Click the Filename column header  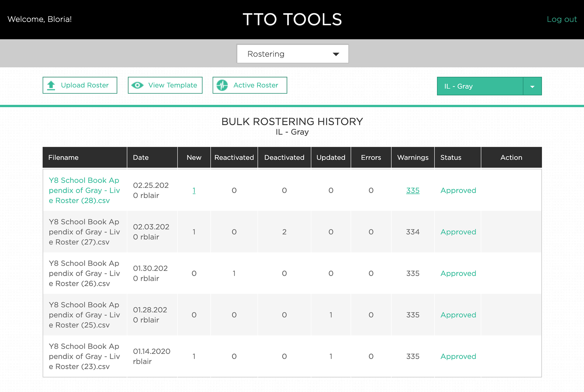point(85,158)
